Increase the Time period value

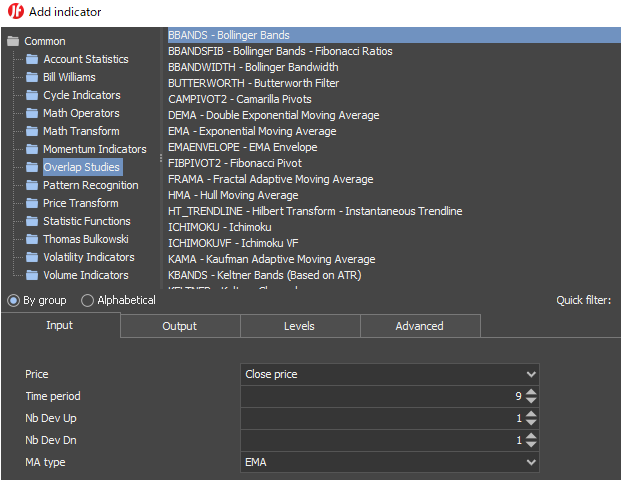[531, 392]
